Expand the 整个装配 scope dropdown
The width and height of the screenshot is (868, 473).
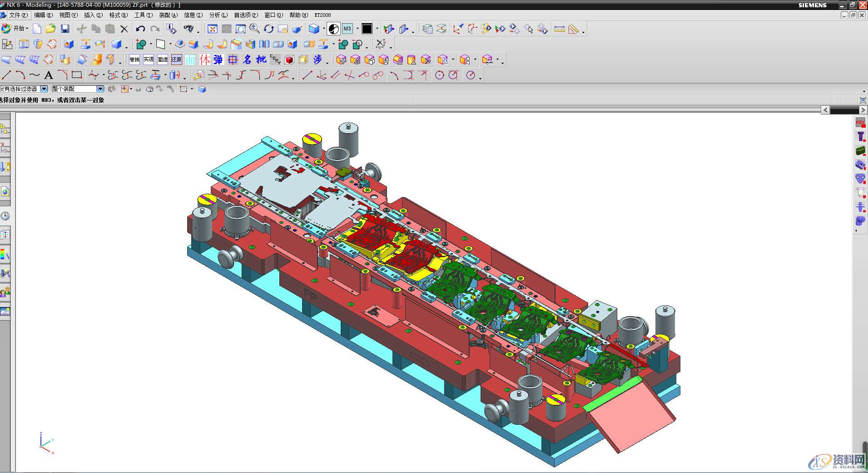click(x=100, y=89)
